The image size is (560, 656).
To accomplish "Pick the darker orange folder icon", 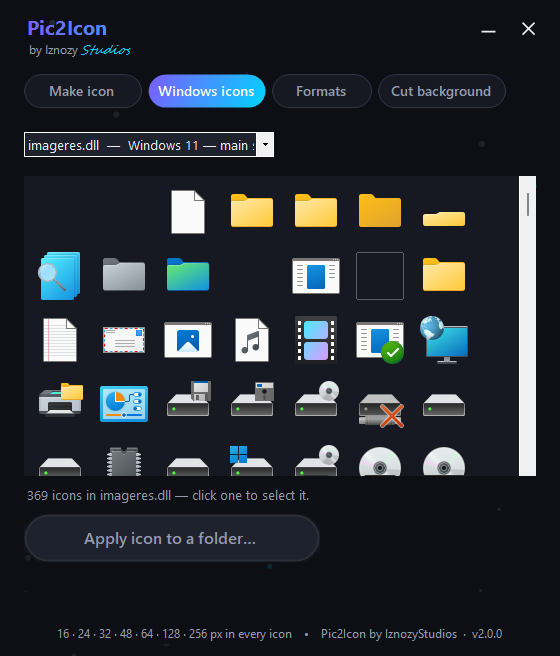I will [x=380, y=210].
